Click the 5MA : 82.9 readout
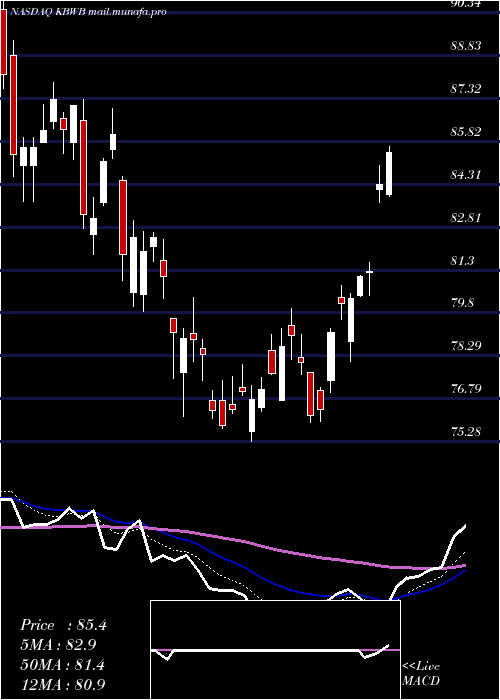Image resolution: width=500 pixels, height=700 pixels. point(58,645)
